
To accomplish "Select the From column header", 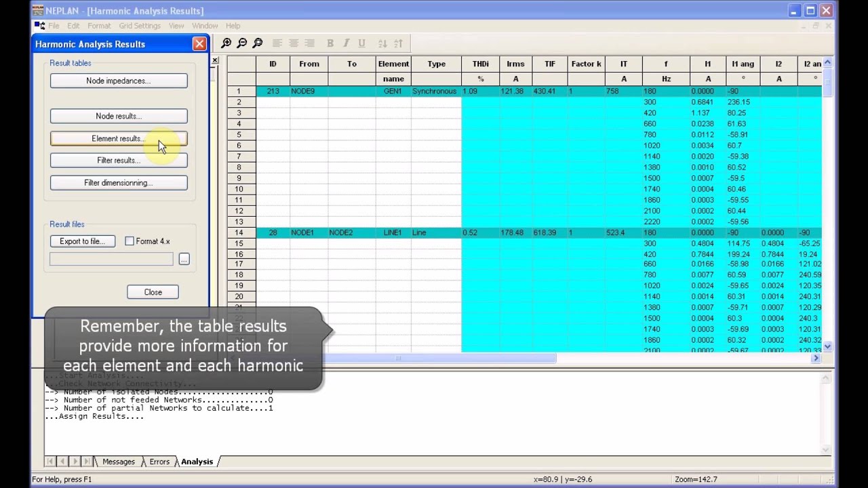I will 309,64.
